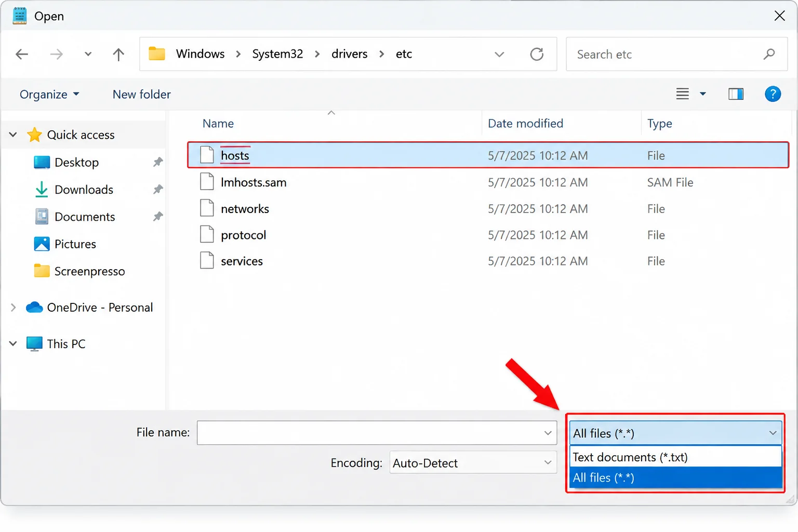
Task: Go back using the left arrow
Action: 22,54
